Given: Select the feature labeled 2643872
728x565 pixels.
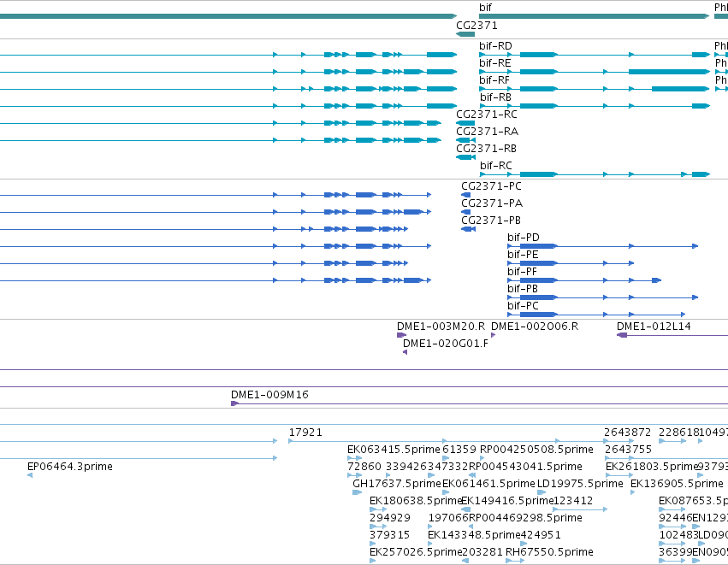Looking at the screenshot, I should point(627,433).
